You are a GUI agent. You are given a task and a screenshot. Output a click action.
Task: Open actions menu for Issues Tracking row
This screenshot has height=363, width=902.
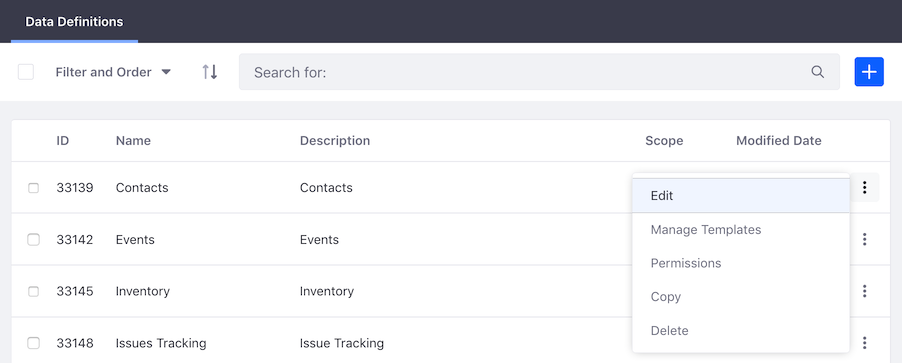click(x=864, y=343)
